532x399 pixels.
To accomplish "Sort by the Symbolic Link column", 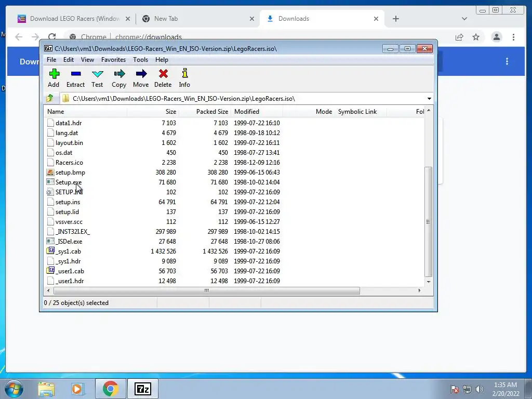I will 361,112.
